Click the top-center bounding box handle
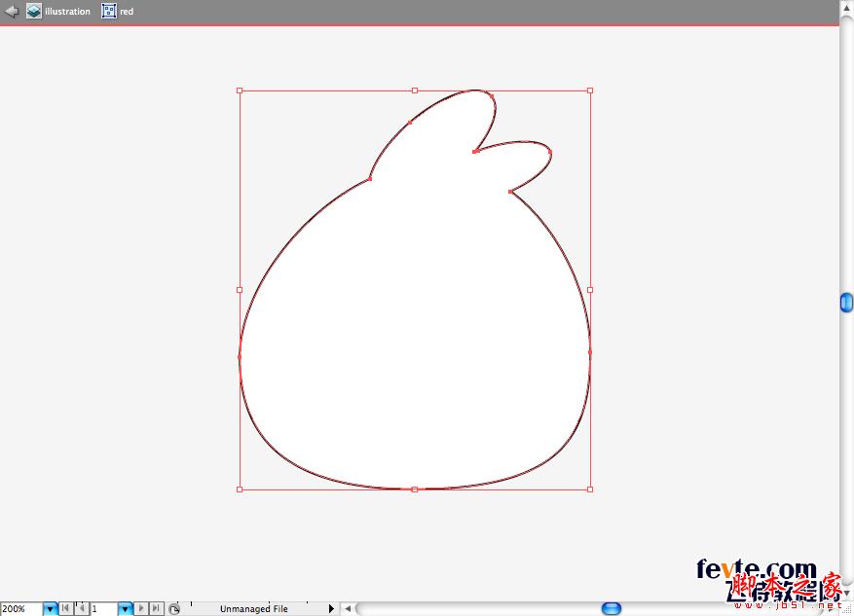Screen dimensions: 854x616 tap(415, 91)
